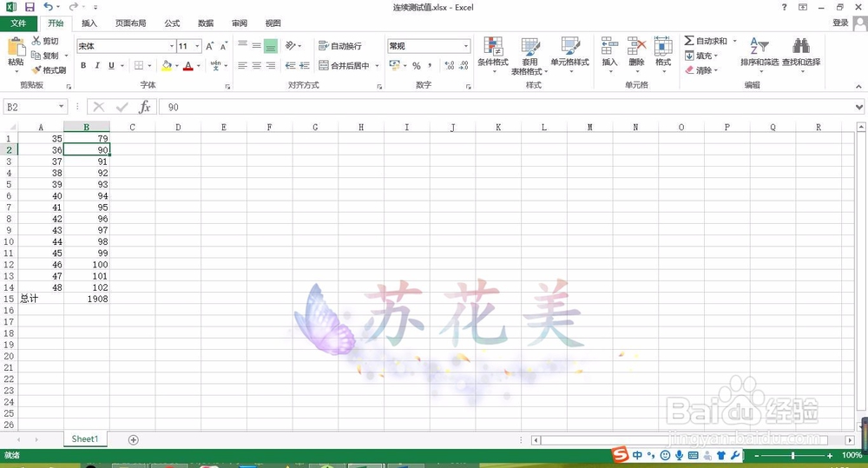The image size is (868, 468).
Task: Decrease decimal places
Action: coord(464,65)
